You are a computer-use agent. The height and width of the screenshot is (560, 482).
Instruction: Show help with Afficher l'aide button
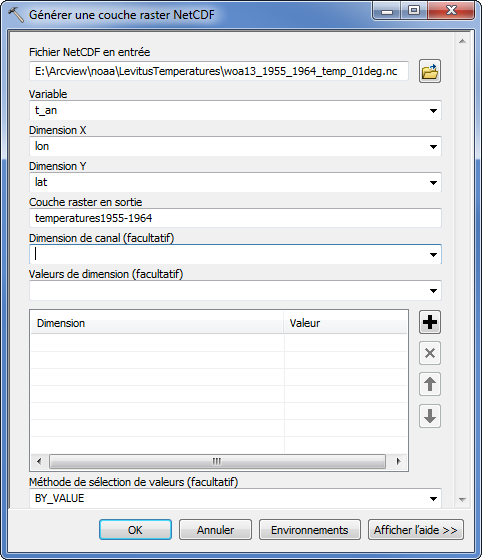416,530
